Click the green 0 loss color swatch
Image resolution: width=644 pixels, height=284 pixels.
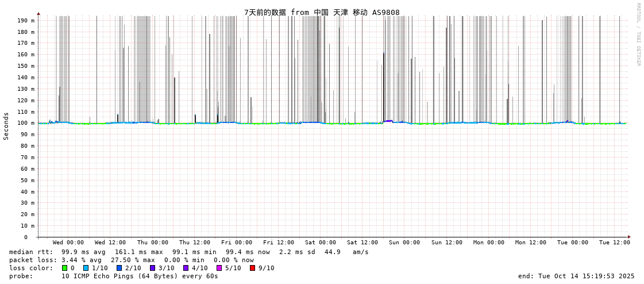[65, 268]
